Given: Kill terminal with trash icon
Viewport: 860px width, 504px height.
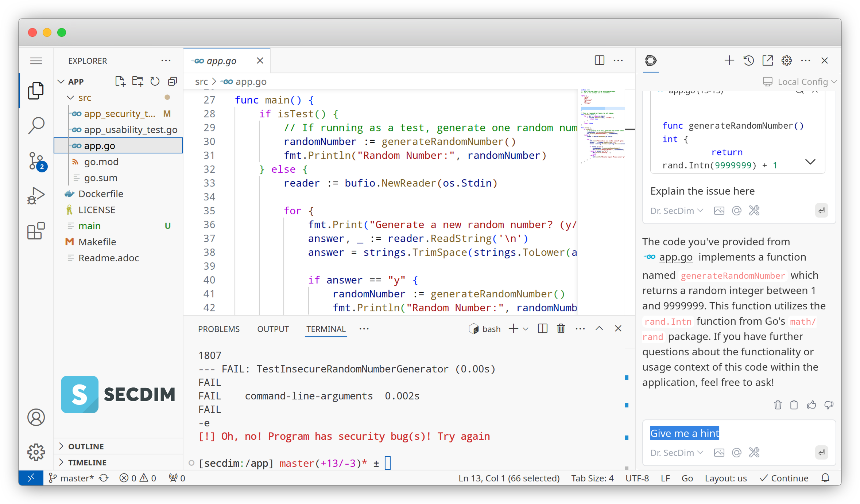Looking at the screenshot, I should point(561,329).
